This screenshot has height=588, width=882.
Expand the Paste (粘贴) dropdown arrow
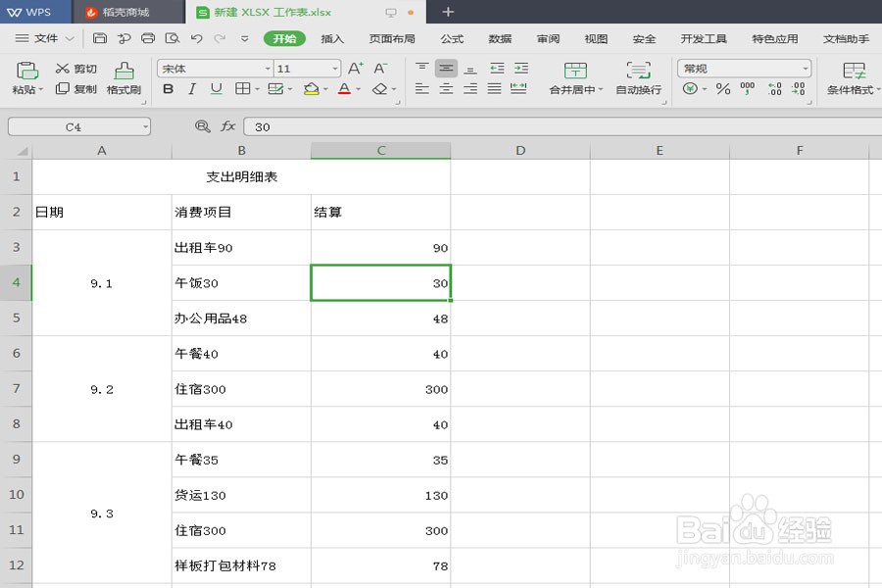tap(40, 89)
